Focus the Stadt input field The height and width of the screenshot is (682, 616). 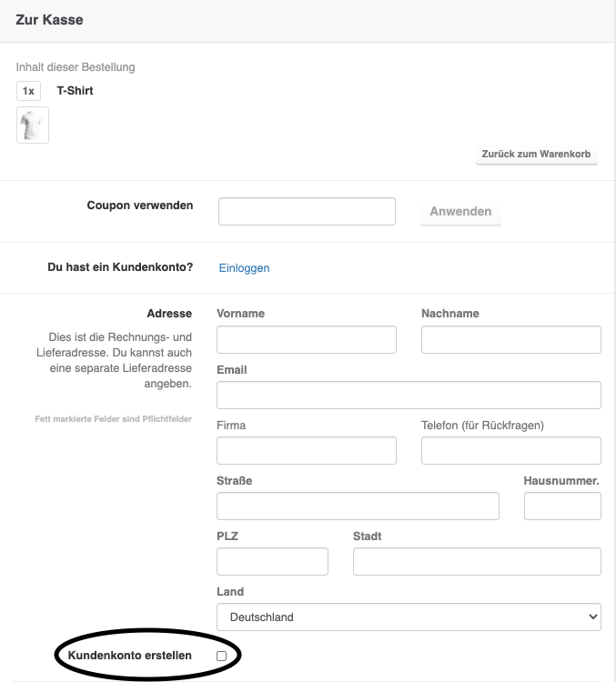(477, 562)
